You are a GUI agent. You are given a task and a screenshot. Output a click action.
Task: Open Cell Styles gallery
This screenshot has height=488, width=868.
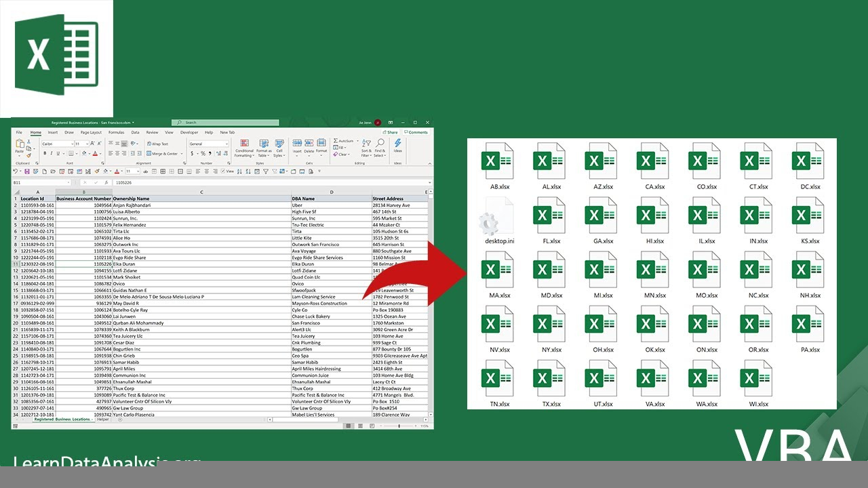click(x=279, y=148)
